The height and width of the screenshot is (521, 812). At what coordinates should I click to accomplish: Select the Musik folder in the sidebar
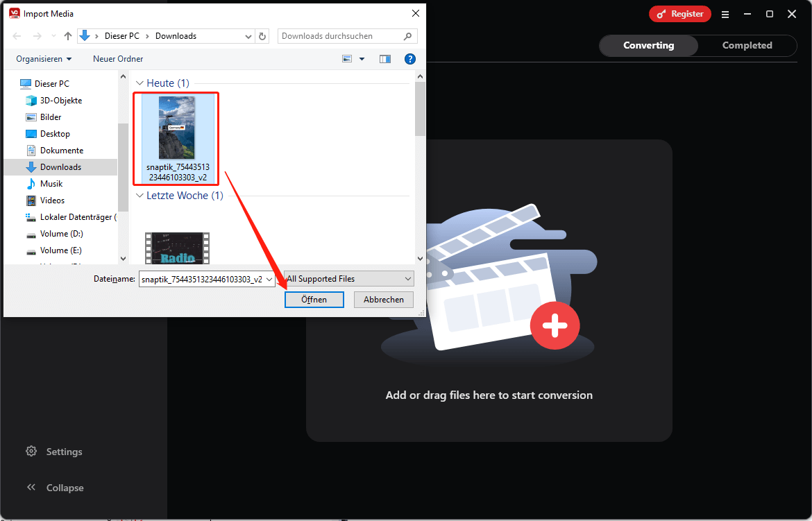pyautogui.click(x=51, y=183)
